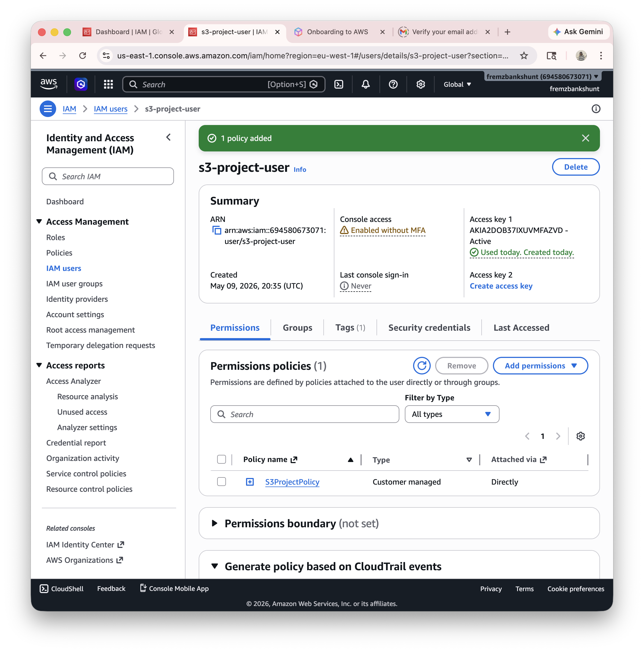Go to next page of policies
The height and width of the screenshot is (652, 644).
click(x=558, y=436)
